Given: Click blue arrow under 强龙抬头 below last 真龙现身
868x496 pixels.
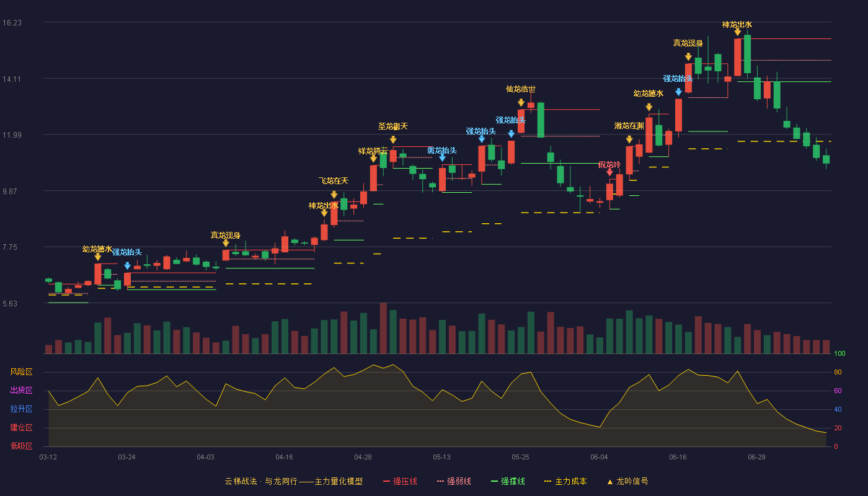Looking at the screenshot, I should point(678,92).
